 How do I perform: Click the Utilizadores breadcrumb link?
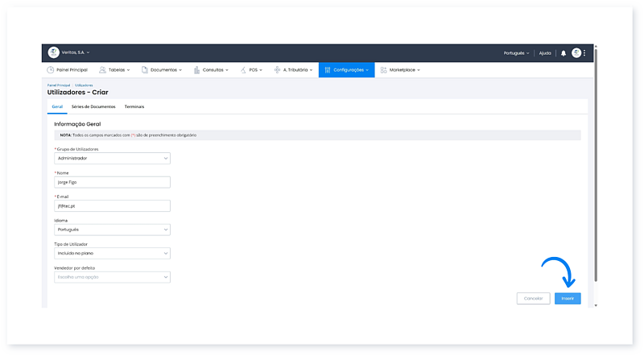click(x=84, y=85)
